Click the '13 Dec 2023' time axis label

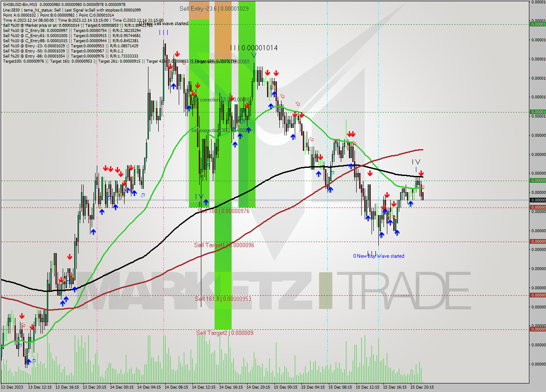[13, 387]
